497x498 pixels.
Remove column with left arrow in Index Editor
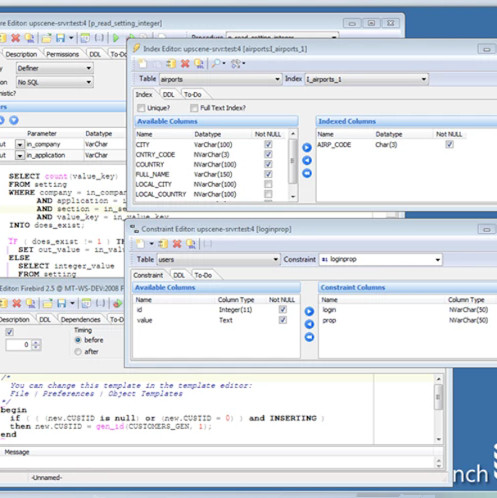(x=307, y=160)
